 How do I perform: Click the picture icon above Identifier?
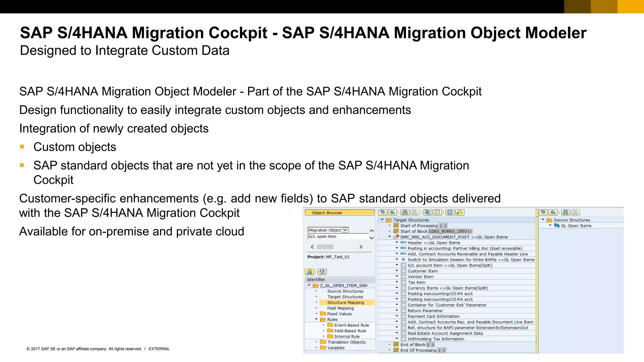click(309, 272)
